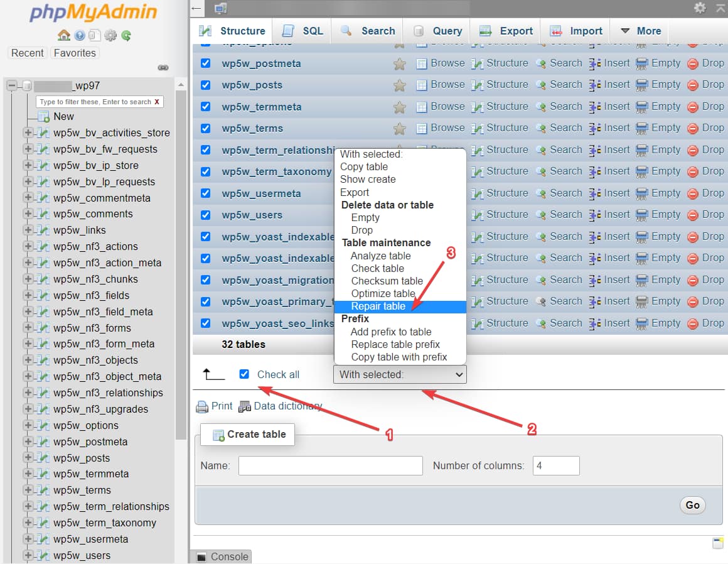Insert a row into wp5w_postmeta

[x=615, y=63]
